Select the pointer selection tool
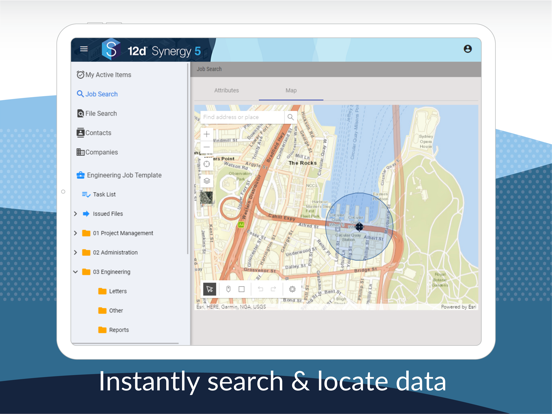This screenshot has width=552, height=414. point(210,289)
